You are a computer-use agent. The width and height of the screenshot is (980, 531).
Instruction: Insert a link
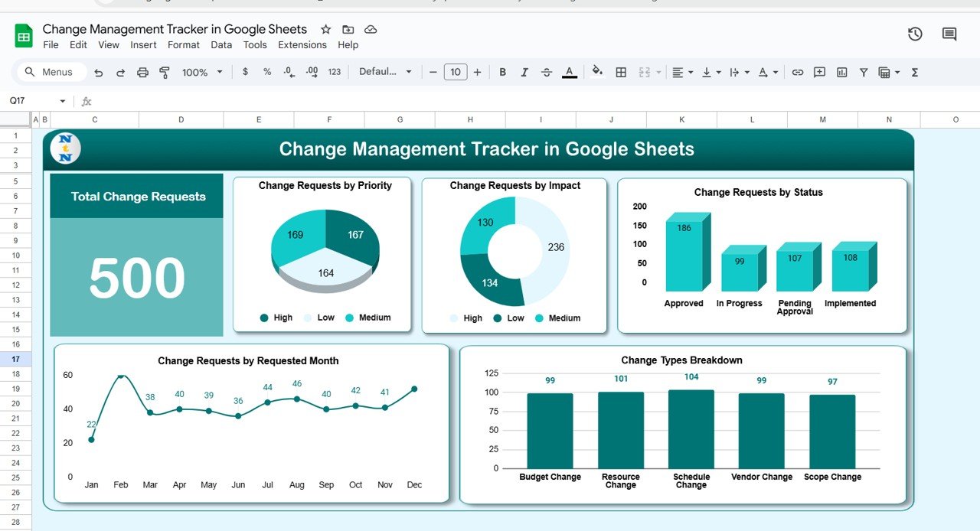[x=797, y=72]
